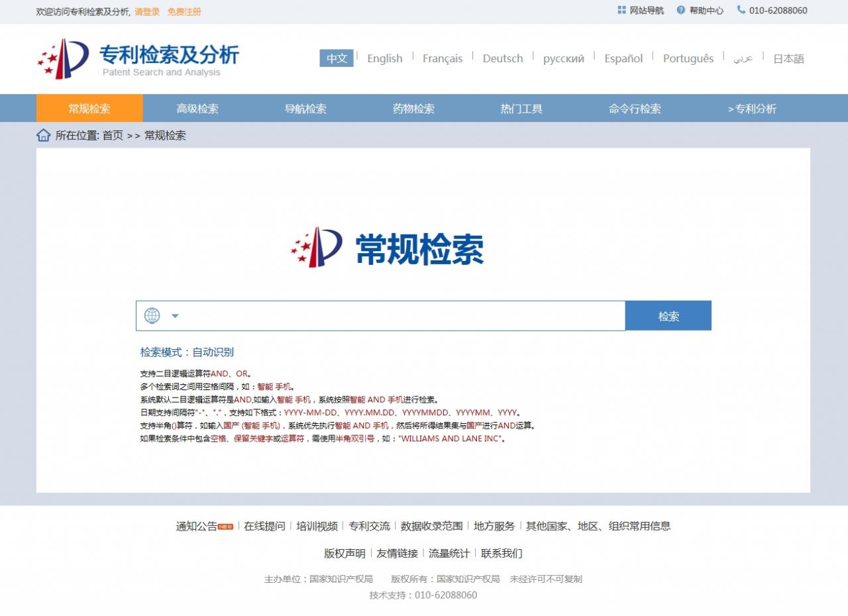The height and width of the screenshot is (616, 848).
Task: Open 帮助中心 help center link
Action: point(706,11)
